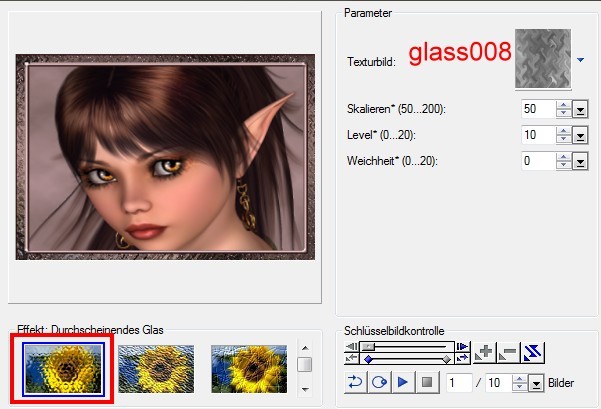Click the effect preset scrollbar thumb
601x409 pixels.
click(x=305, y=364)
